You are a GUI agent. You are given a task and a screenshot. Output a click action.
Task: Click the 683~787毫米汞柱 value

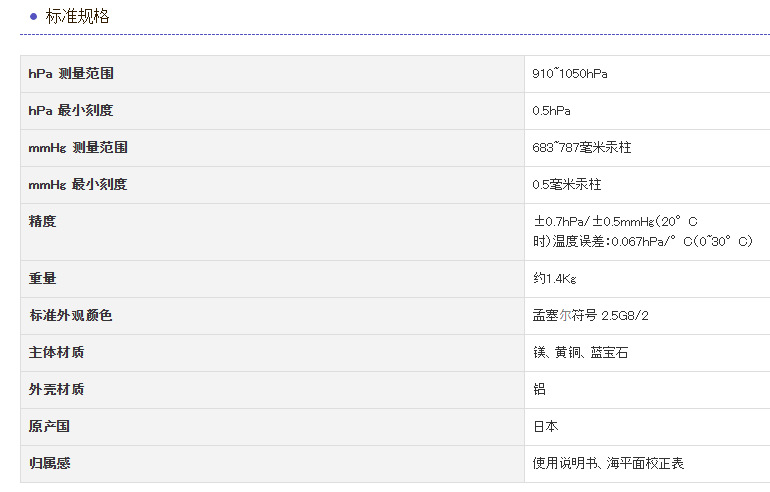click(x=582, y=148)
